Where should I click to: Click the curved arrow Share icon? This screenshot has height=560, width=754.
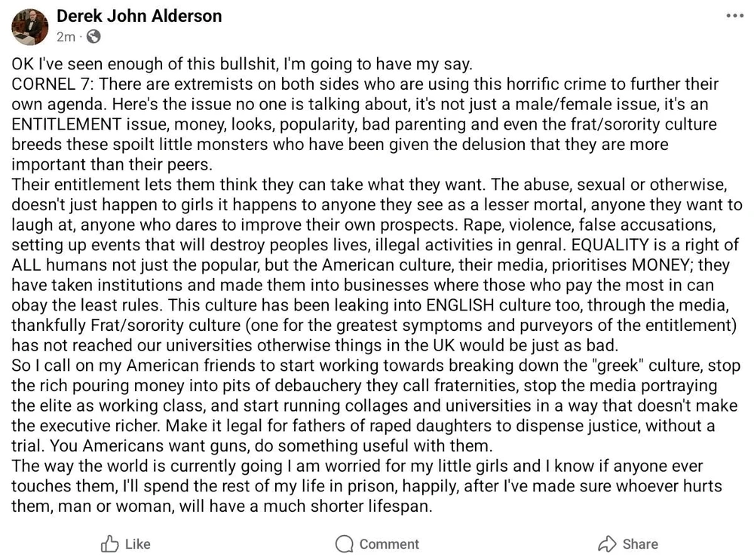click(x=607, y=543)
